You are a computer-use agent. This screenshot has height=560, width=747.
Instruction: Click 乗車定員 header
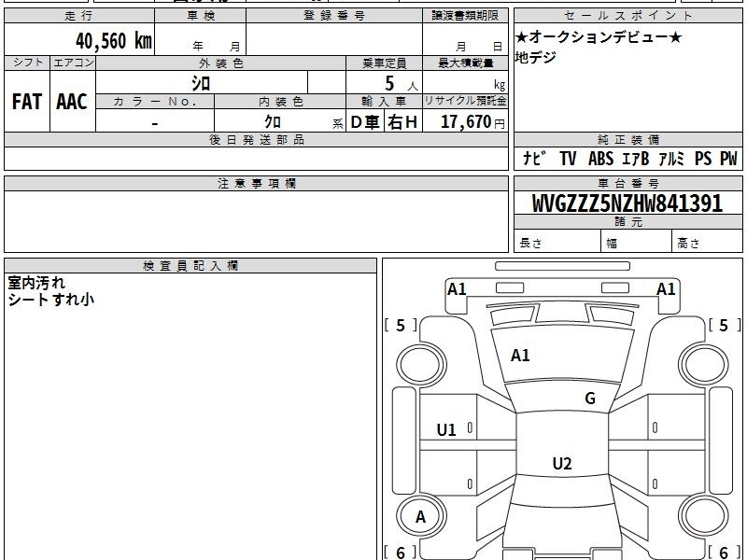(x=384, y=63)
